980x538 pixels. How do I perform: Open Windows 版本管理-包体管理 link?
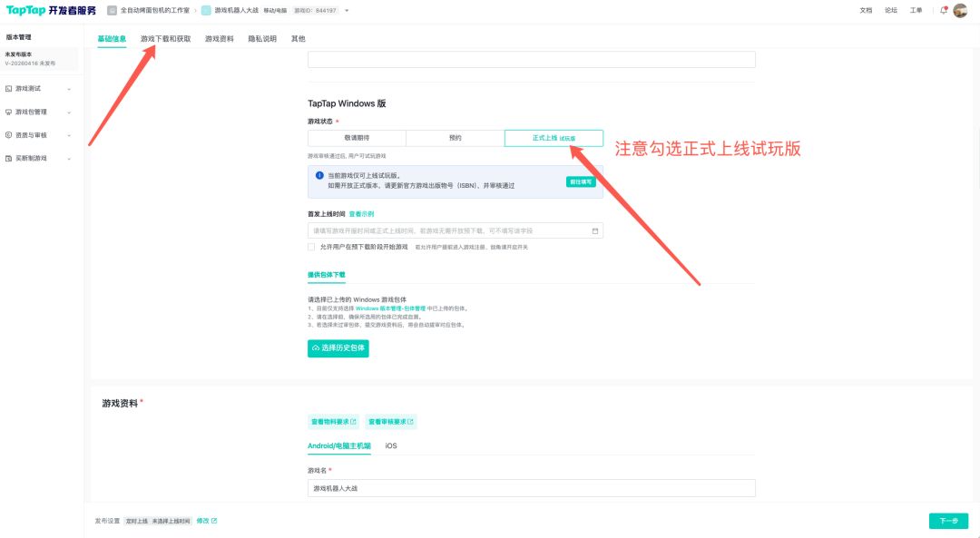click(390, 308)
